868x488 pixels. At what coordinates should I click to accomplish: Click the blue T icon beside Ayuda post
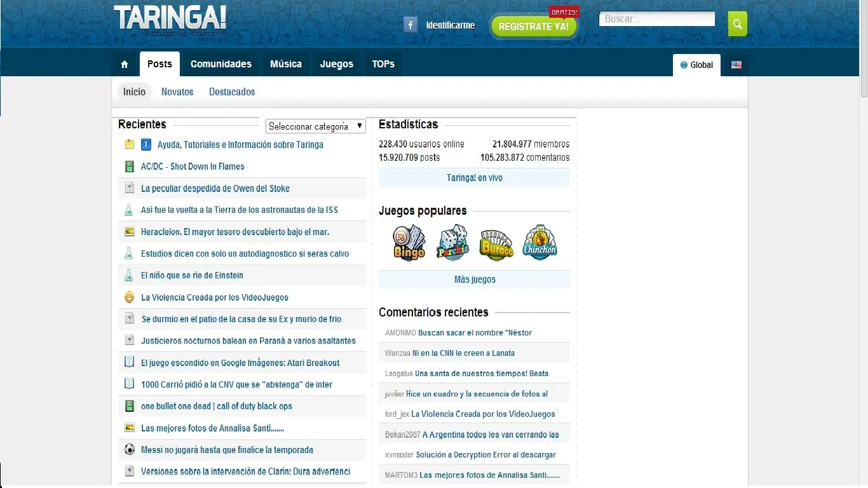(146, 144)
